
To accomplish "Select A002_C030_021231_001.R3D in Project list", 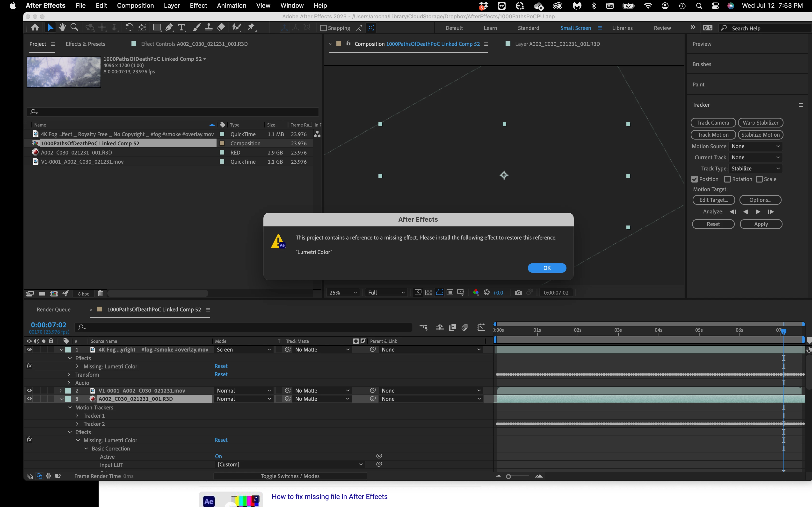I will click(x=77, y=153).
